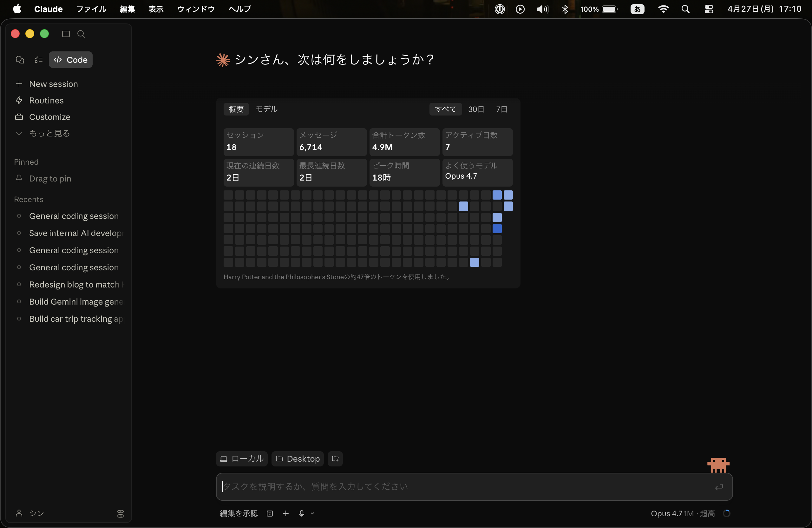Click the Claude starburst logo
The image size is (812, 528).
[223, 60]
